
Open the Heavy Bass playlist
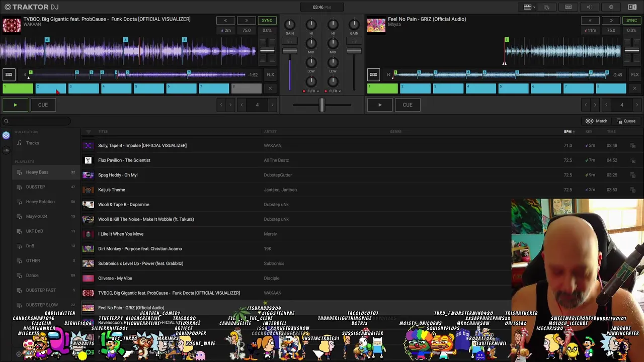[x=47, y=172]
